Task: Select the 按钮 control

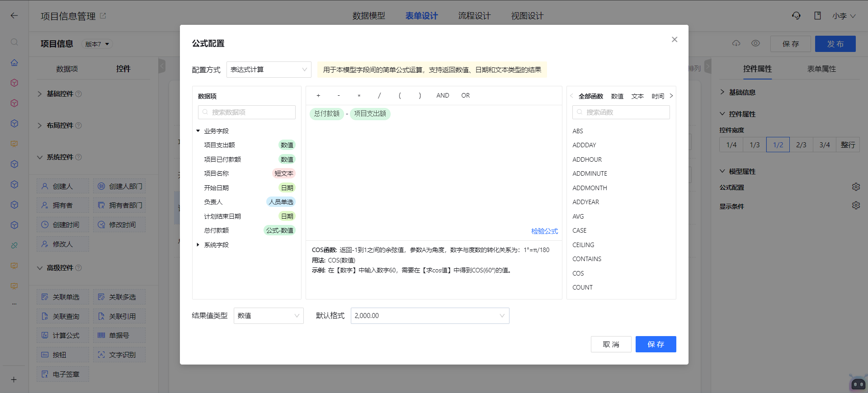Action: point(63,355)
